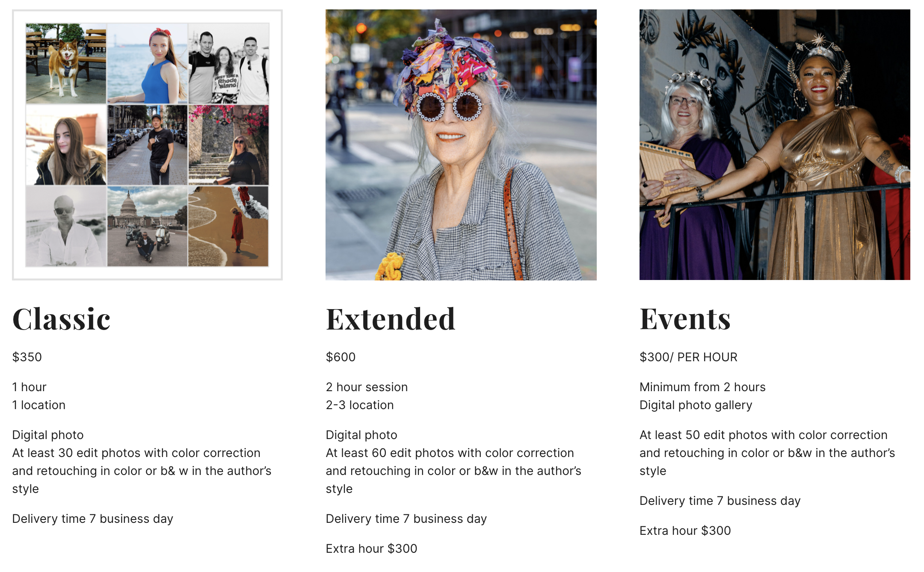This screenshot has width=924, height=572.
Task: Select the $300/ PER HOUR price text
Action: click(688, 357)
